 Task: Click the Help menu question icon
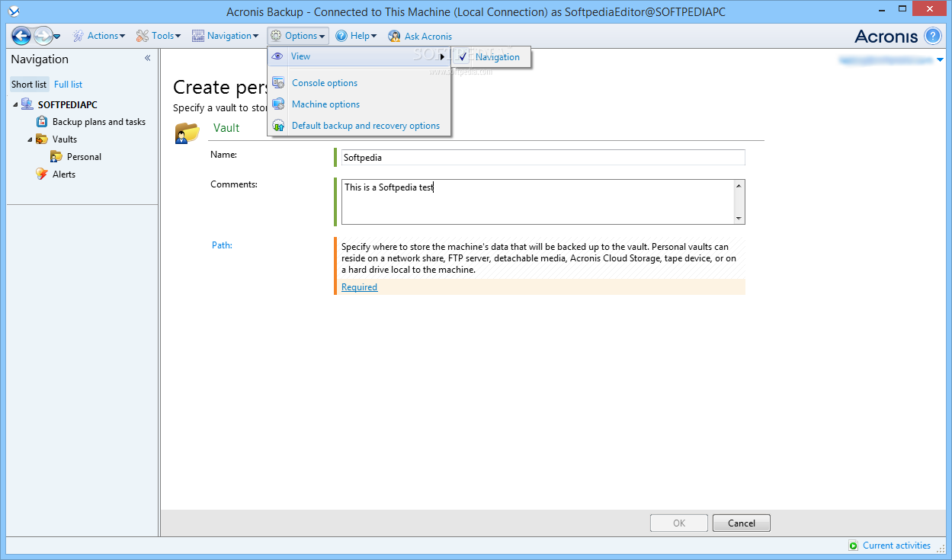[x=341, y=36]
